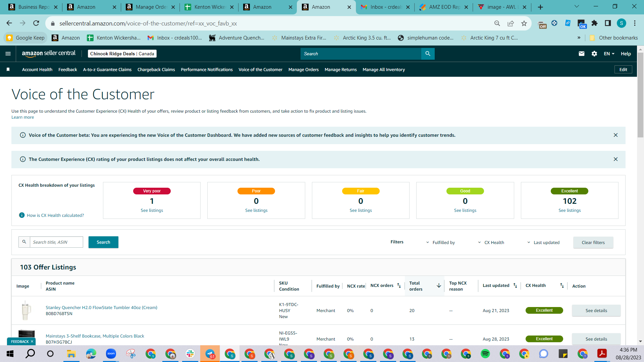Click the bookmark flag icon in nav bar
The width and height of the screenshot is (644, 362).
[x=8, y=69]
